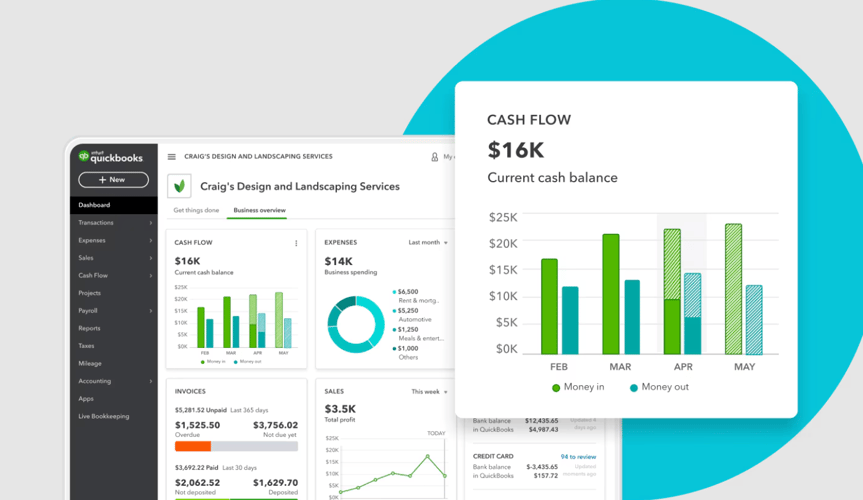Click the $3,756.02 Not due yet amount
Screen dimensions: 863x500
tap(275, 425)
